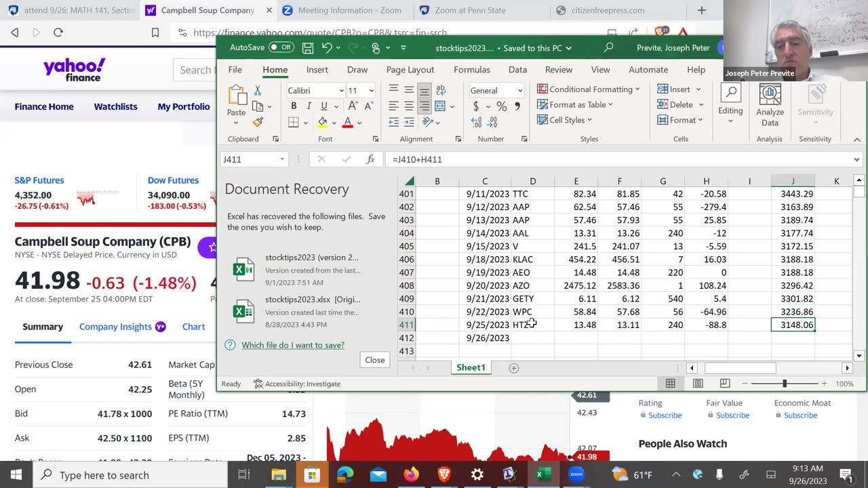The width and height of the screenshot is (868, 488).
Task: Open Zoom app in Windows taskbar
Action: click(576, 474)
